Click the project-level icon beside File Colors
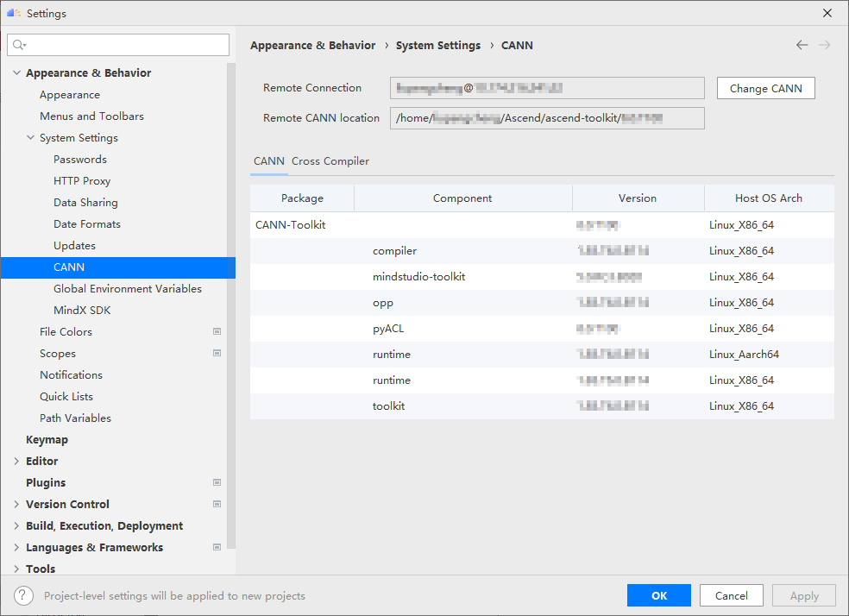 click(217, 331)
